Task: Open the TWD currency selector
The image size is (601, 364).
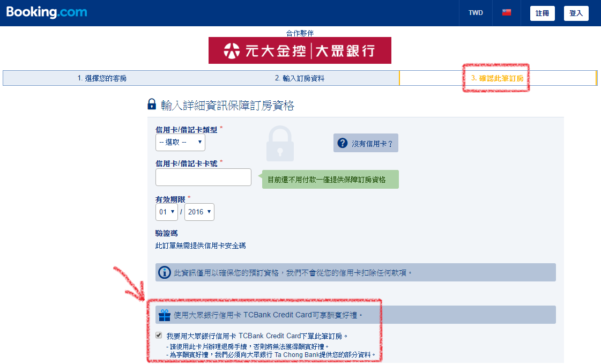Action: [475, 12]
